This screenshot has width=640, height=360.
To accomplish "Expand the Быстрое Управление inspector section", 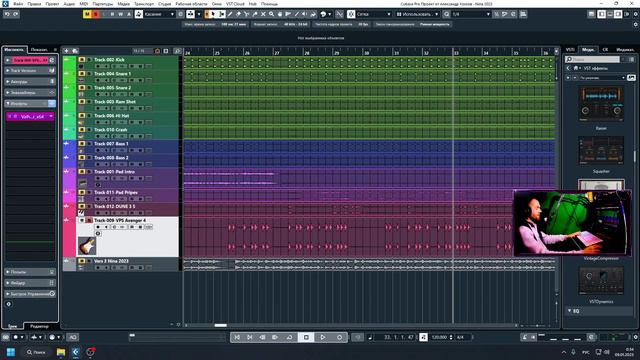I will click(30, 294).
